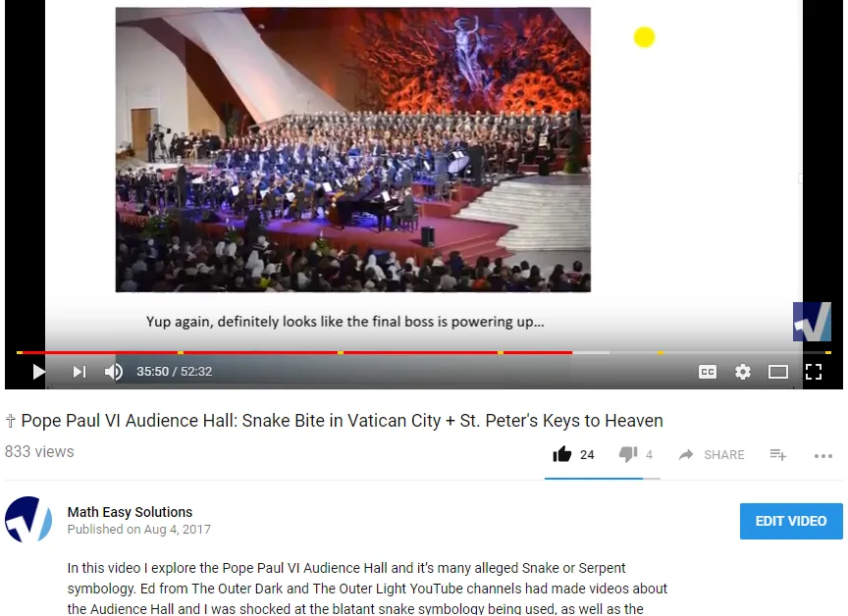
Task: Switch to theater mode
Action: (777, 372)
